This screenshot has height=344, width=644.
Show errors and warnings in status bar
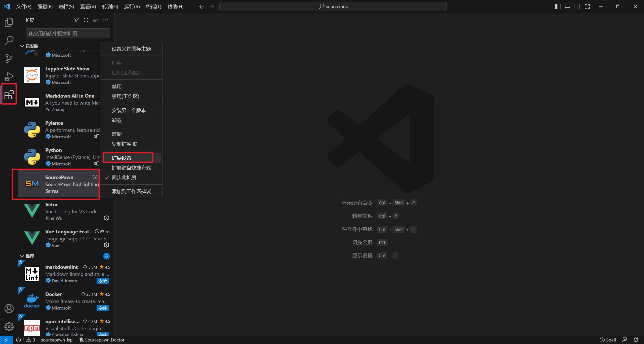coord(25,340)
